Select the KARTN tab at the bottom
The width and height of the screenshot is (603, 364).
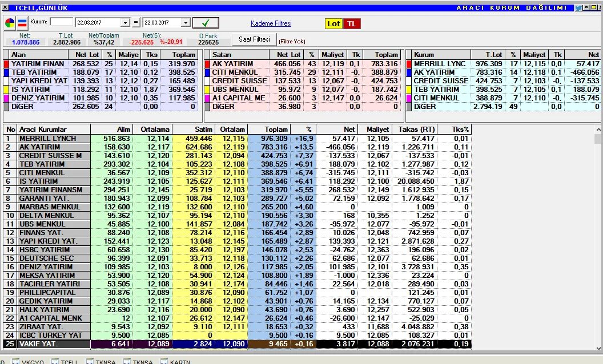[175, 362]
